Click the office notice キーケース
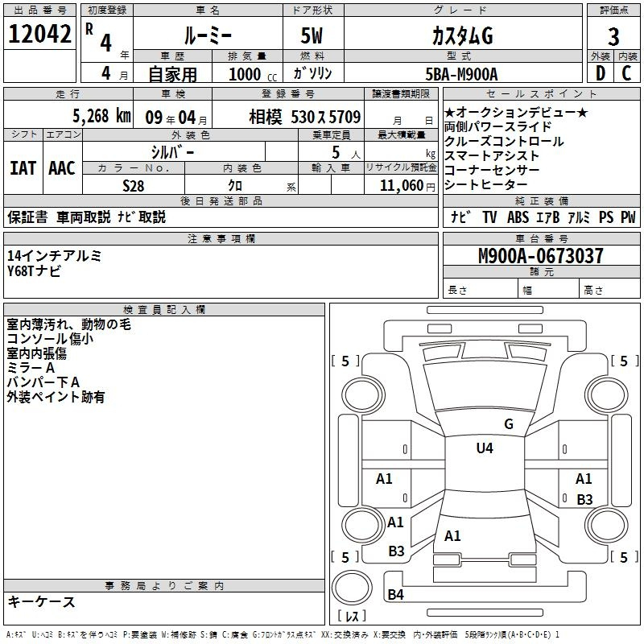The width and height of the screenshot is (644, 644). (42, 601)
